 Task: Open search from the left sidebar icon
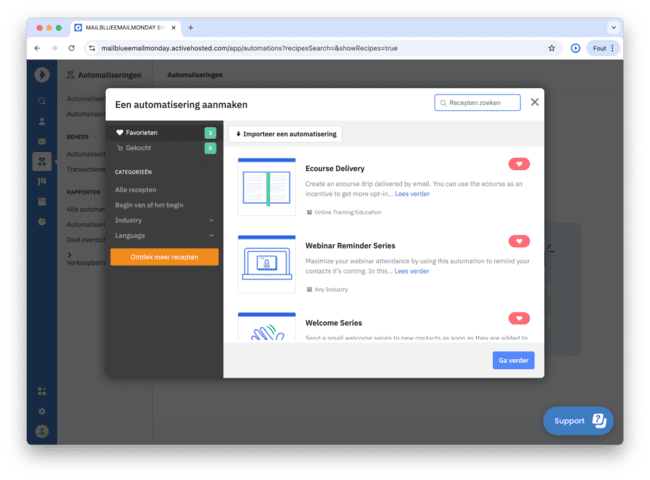(x=42, y=101)
